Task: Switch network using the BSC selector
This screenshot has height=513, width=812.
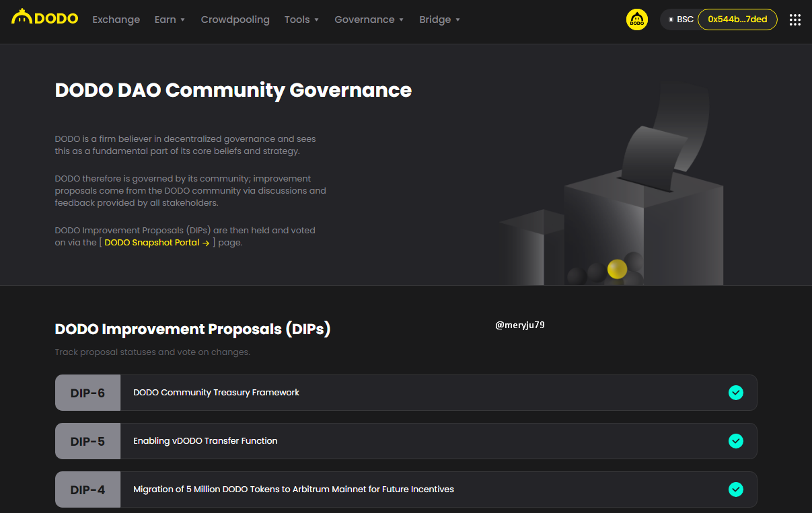Action: (681, 19)
